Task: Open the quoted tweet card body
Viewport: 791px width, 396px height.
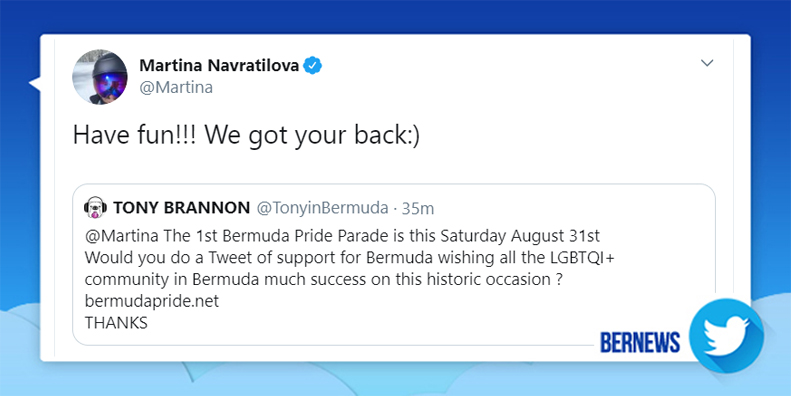Action: point(393,264)
